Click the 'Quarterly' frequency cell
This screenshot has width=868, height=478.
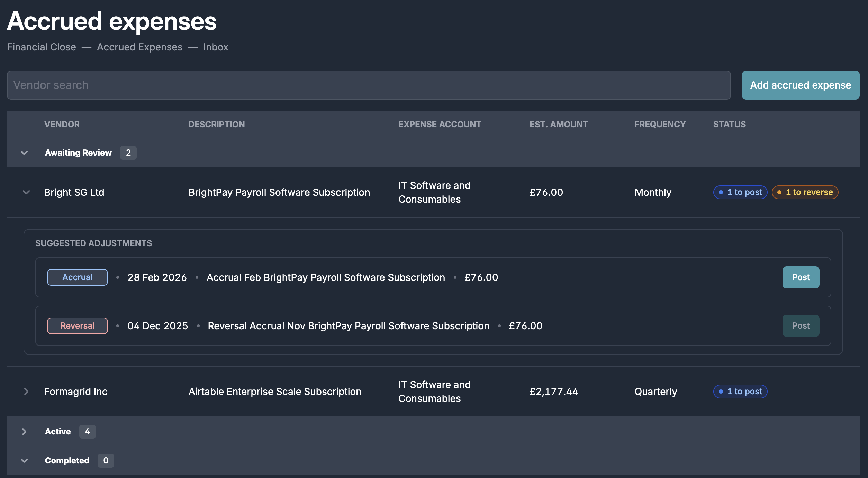tap(655, 392)
